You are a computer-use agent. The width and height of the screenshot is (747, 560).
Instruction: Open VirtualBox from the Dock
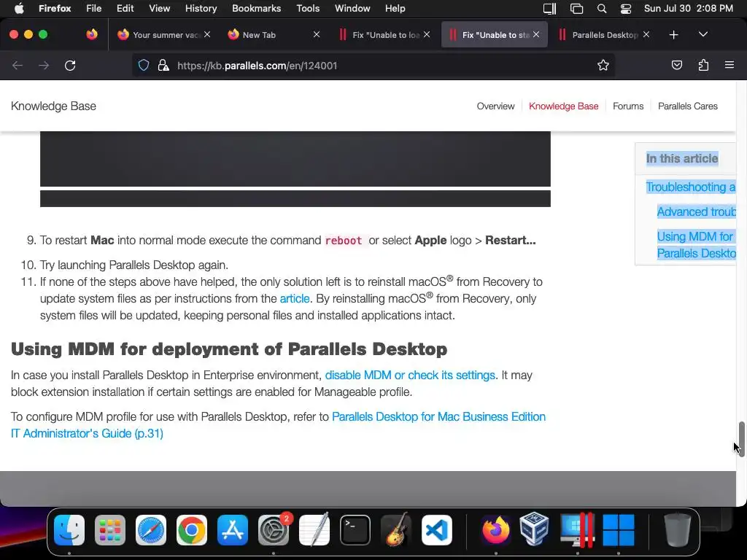(534, 530)
